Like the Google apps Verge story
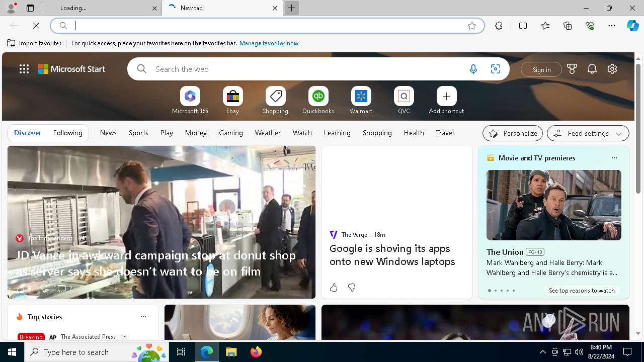644x362 pixels. tap(334, 288)
